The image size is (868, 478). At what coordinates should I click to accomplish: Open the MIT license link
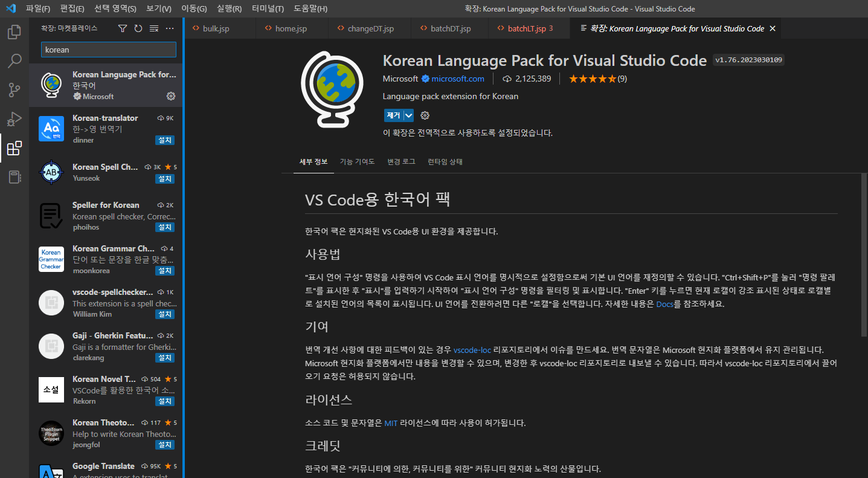391,423
